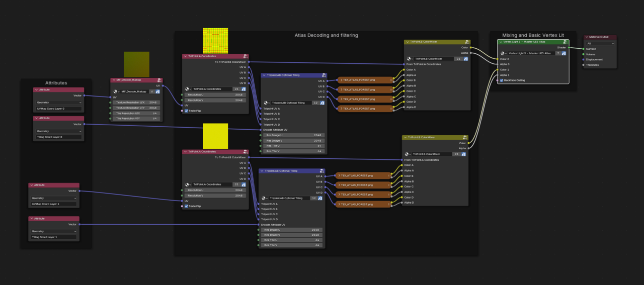Open node tree browser in MF_Decode_Matcap node
This screenshot has height=285, width=644.
pyautogui.click(x=116, y=91)
